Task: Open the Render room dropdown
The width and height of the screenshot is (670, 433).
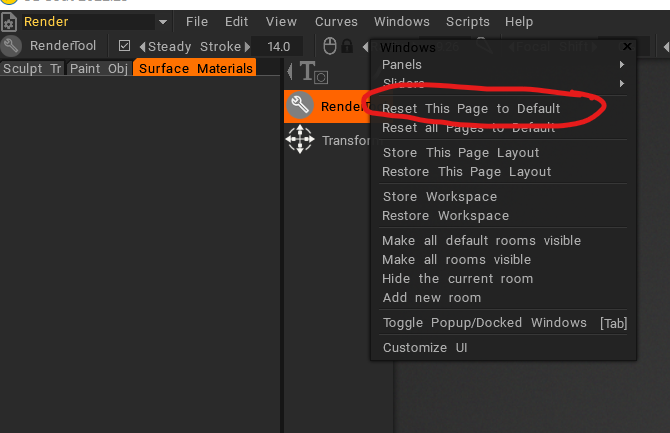Action: pos(162,22)
